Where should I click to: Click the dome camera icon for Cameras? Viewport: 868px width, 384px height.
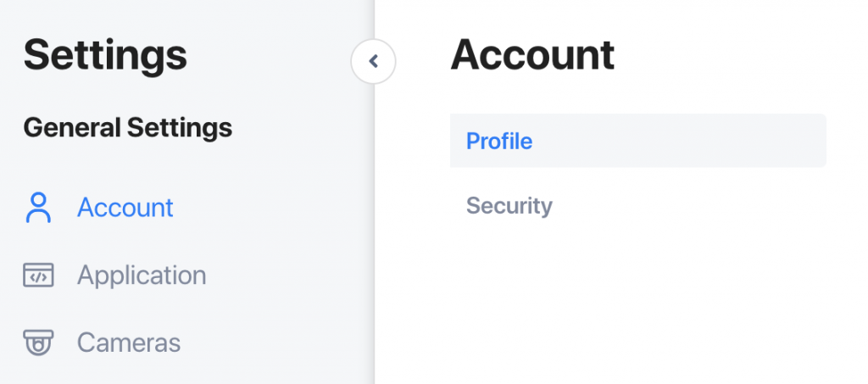coord(38,342)
